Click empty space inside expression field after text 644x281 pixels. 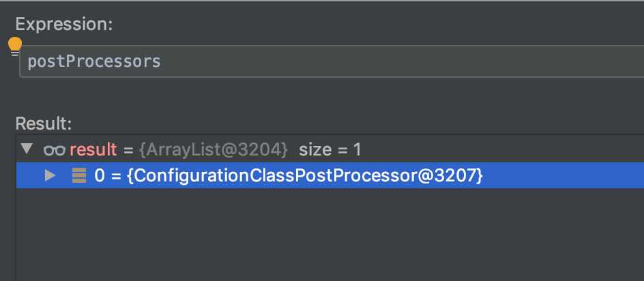pyautogui.click(x=402, y=61)
